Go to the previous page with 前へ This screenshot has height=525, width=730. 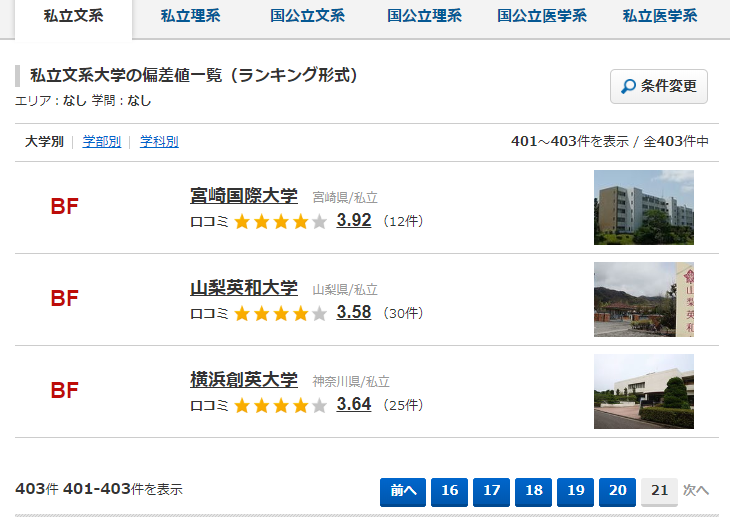click(x=403, y=492)
